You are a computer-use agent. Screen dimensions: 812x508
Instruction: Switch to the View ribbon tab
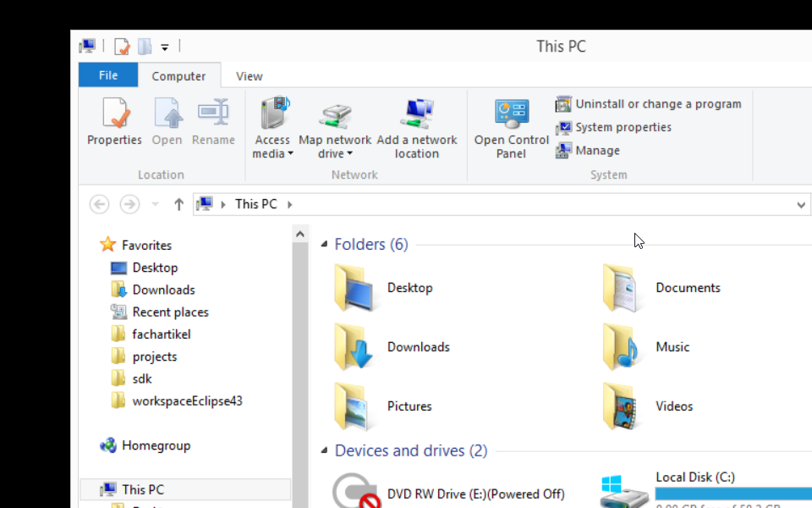[249, 75]
